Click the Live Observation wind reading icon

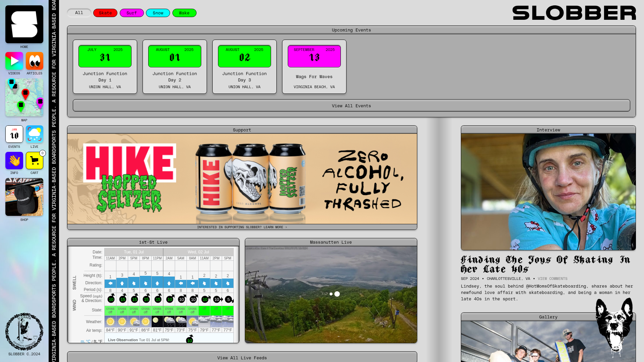pyautogui.click(x=190, y=339)
